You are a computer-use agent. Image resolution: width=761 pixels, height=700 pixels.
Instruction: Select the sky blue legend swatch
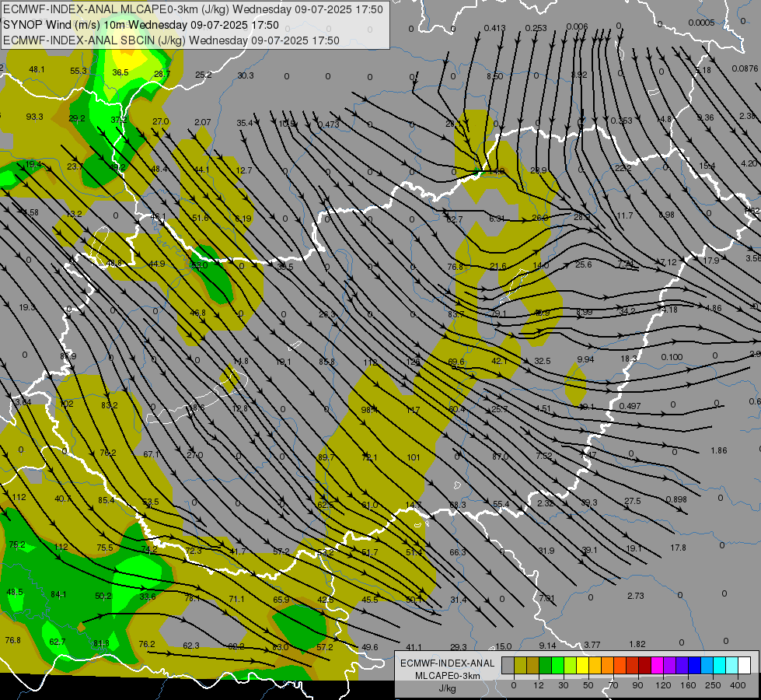tap(707, 665)
